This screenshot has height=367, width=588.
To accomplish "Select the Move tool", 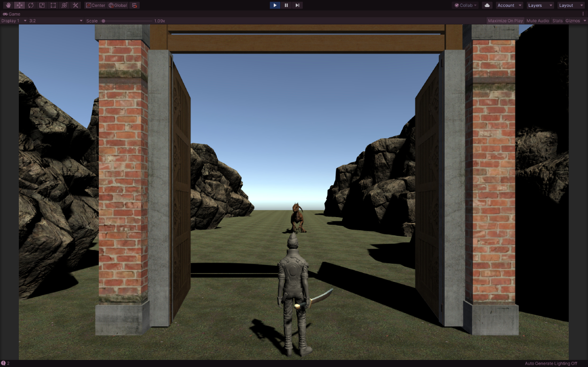I will point(19,5).
